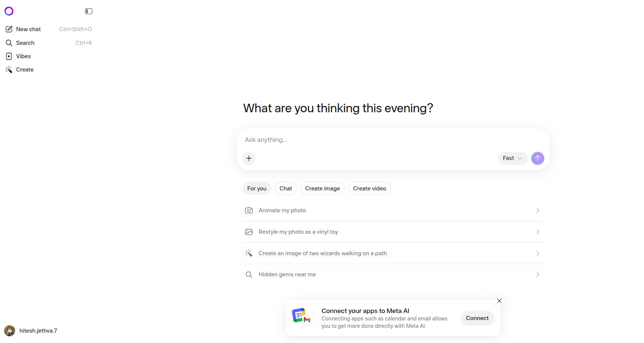Expand the Restyle my photo chevron
644x343 pixels.
coord(538,232)
